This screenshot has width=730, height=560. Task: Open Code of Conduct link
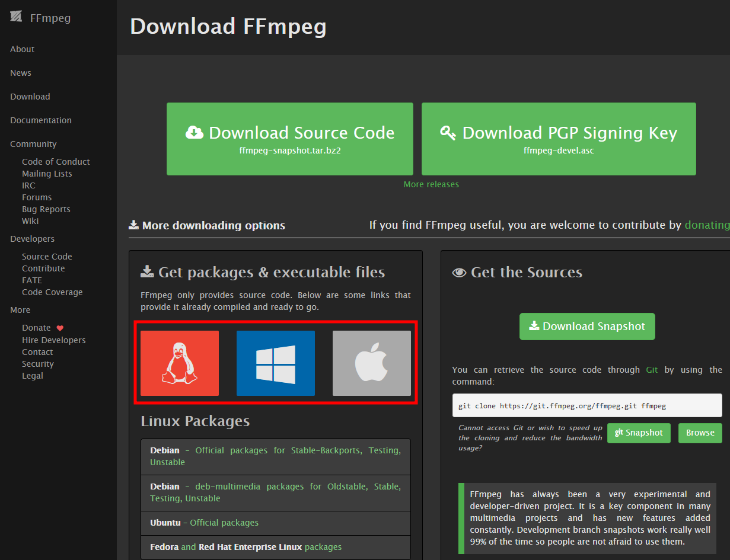56,162
